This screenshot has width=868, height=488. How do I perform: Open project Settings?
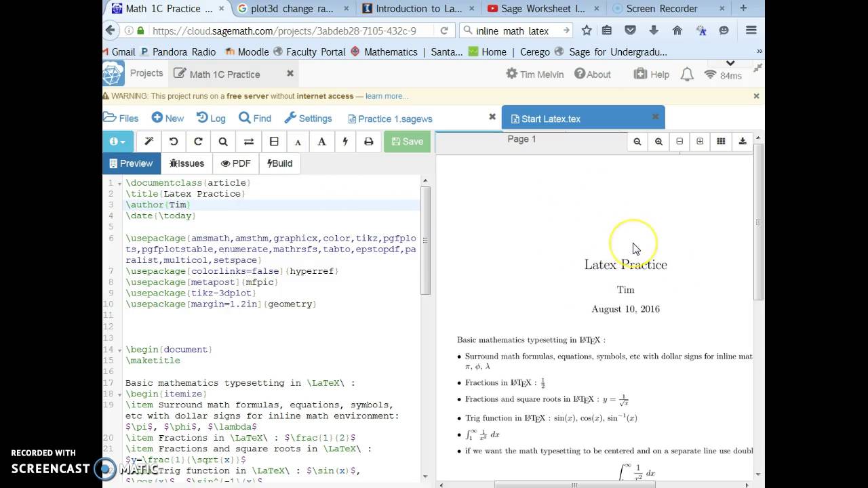tap(308, 118)
